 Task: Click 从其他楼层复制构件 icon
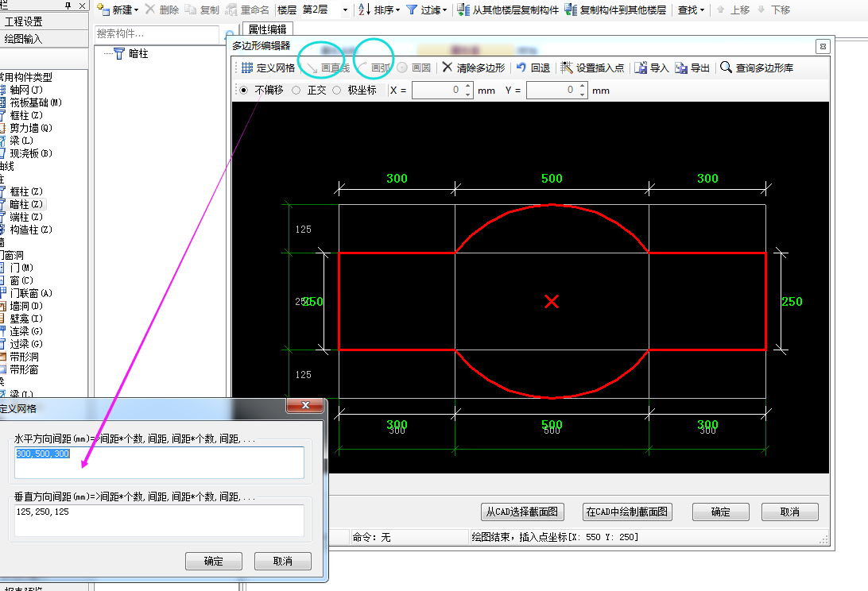click(463, 10)
